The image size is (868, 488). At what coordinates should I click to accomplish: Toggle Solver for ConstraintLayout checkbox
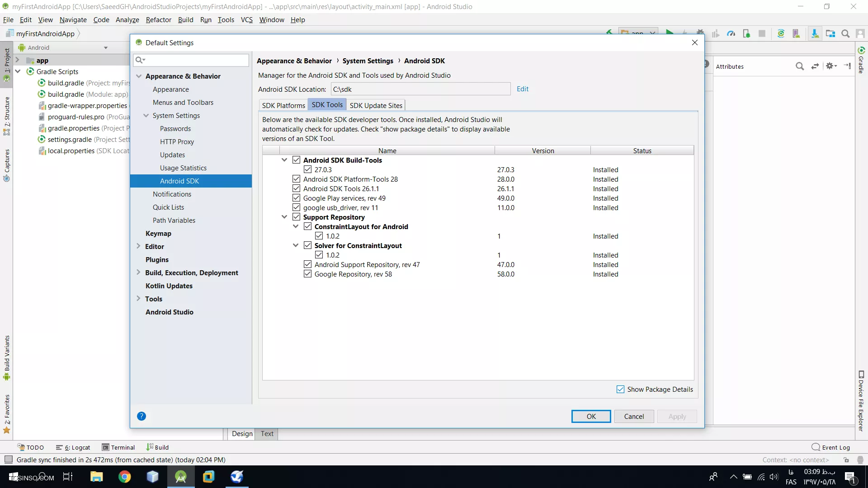click(307, 245)
